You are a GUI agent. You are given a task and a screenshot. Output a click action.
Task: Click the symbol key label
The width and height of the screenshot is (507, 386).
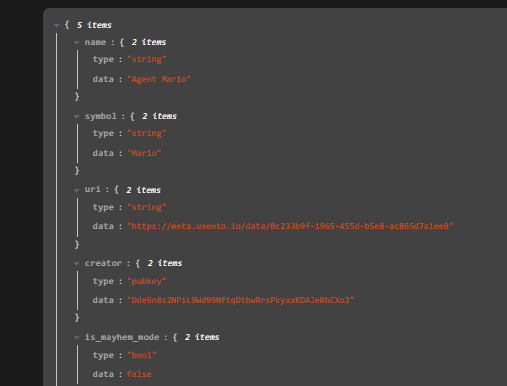click(x=101, y=116)
